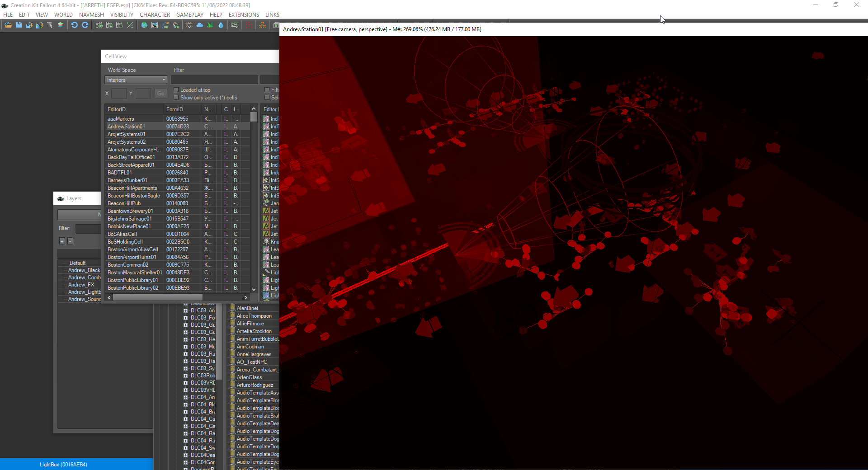Click the speech bubble dialogue icon
Image resolution: width=868 pixels, height=470 pixels.
[235, 25]
